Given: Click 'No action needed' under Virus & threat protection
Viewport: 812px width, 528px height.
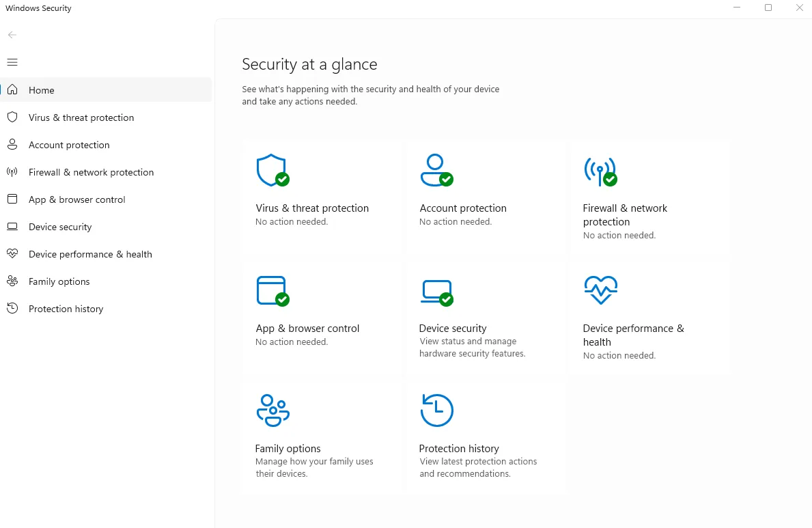Looking at the screenshot, I should click(x=292, y=222).
